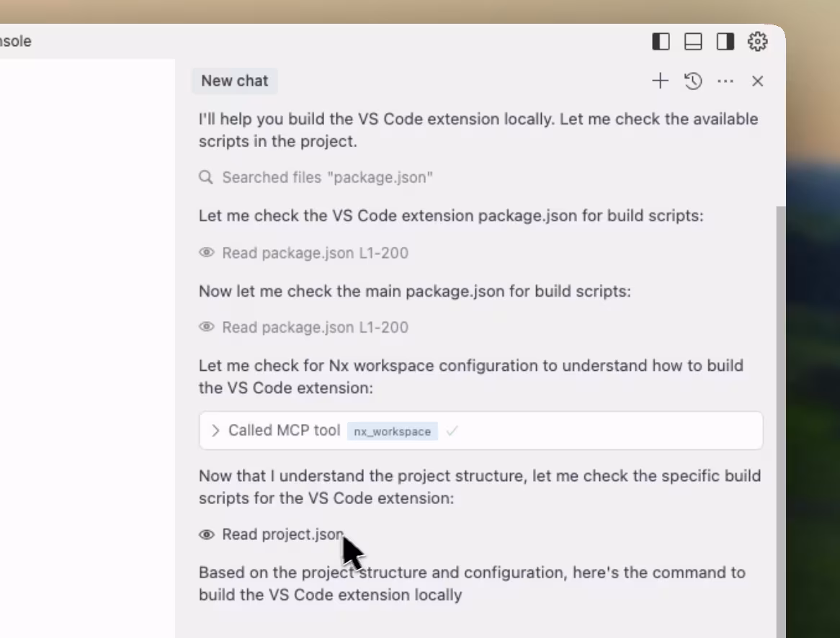This screenshot has height=638, width=840.
Task: Toggle the right sidebar layout icon
Action: click(x=725, y=41)
